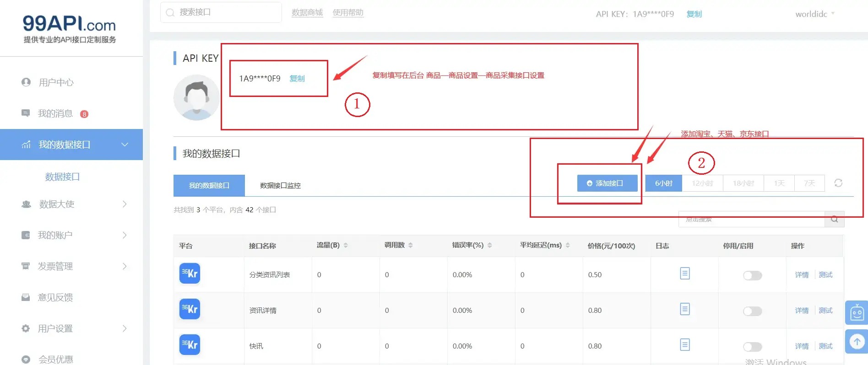Open log icon for 快讯 row

(684, 345)
